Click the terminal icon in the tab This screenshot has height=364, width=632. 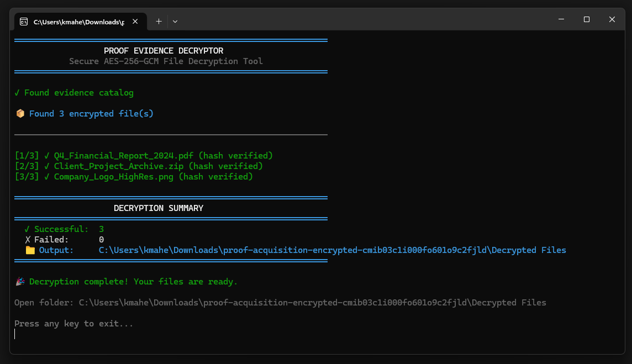click(x=24, y=22)
